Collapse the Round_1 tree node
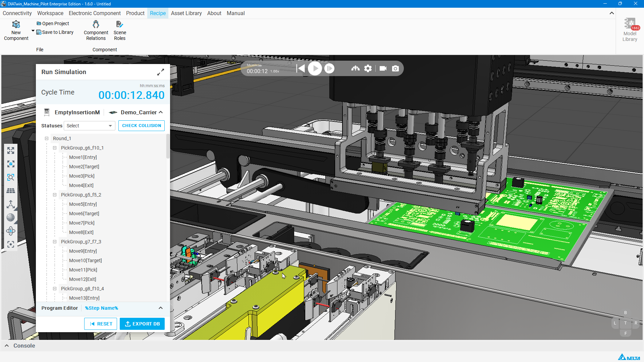This screenshot has width=644, height=362. pos(47,138)
